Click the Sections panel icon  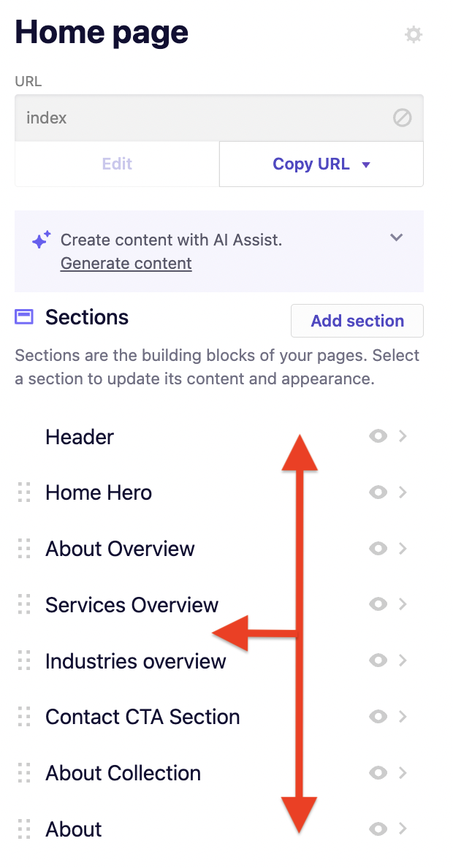(24, 316)
